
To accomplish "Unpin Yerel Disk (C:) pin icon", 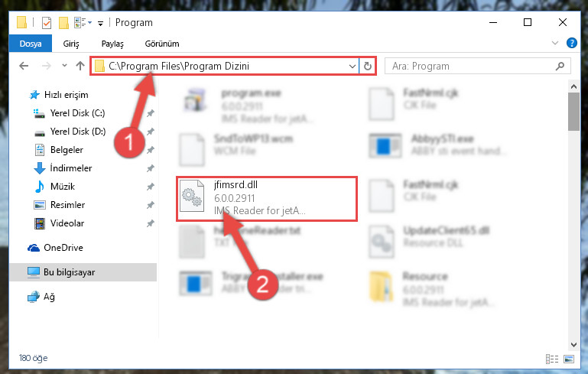I will tap(151, 113).
